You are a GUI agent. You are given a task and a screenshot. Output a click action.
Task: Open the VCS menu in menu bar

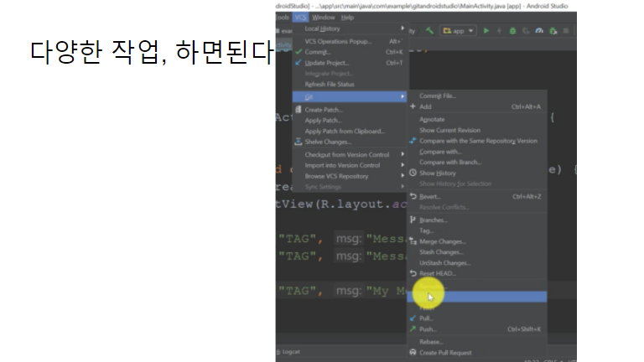pos(300,18)
